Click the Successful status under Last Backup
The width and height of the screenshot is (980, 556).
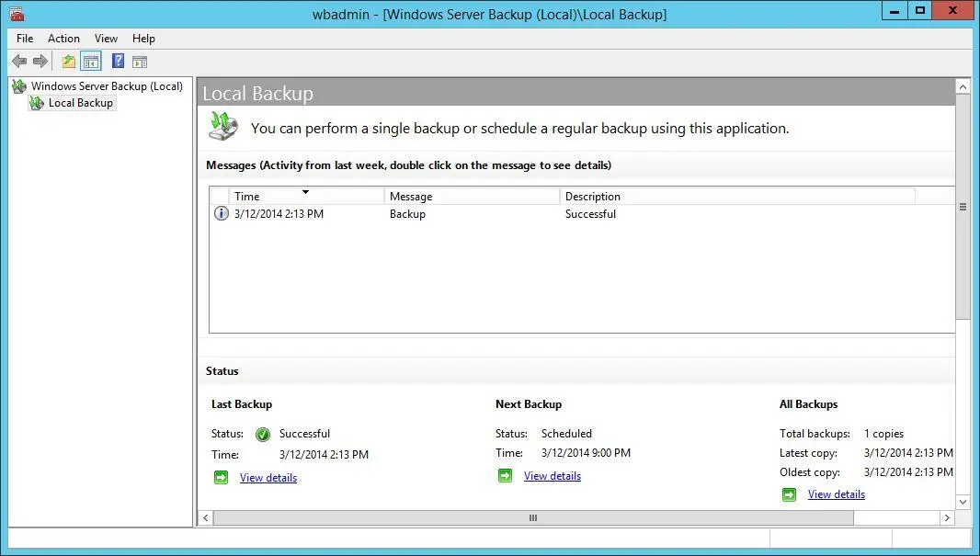pyautogui.click(x=304, y=434)
